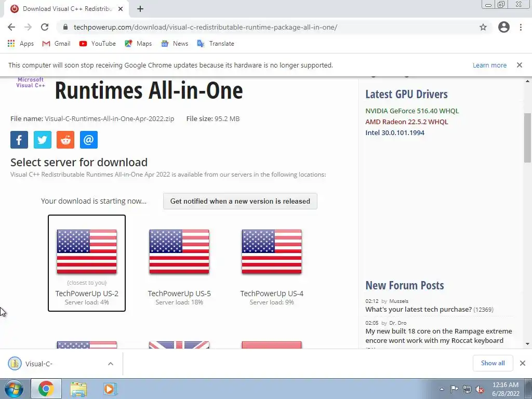
Task: Click Show all downloads
Action: pyautogui.click(x=493, y=363)
